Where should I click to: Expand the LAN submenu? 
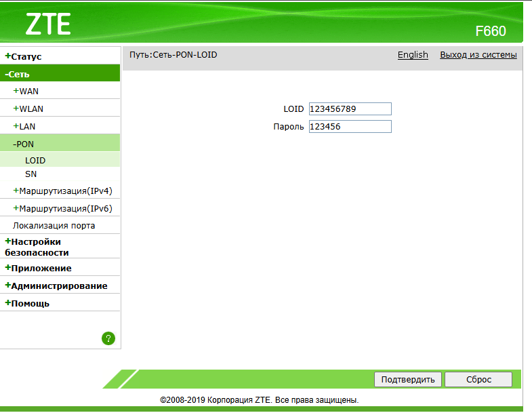24,126
